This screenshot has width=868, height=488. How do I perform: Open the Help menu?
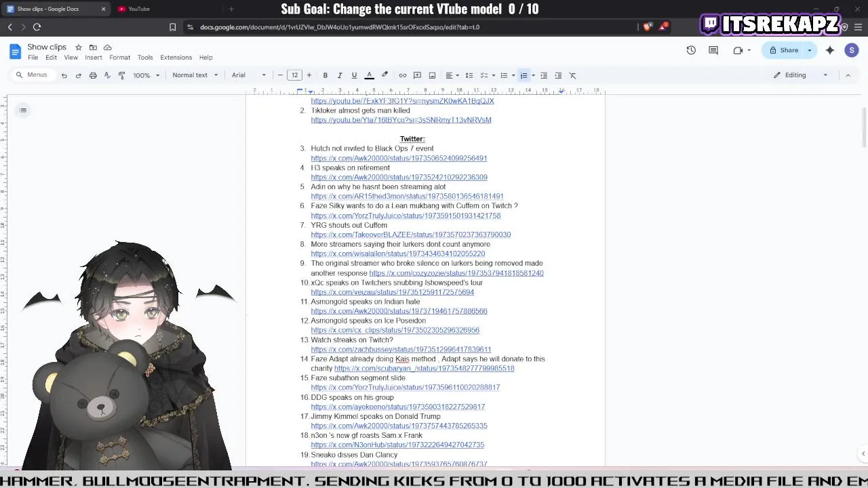205,58
